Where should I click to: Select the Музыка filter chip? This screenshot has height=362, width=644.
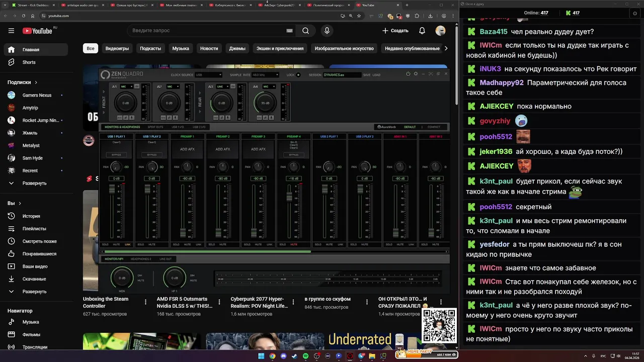pos(181,48)
